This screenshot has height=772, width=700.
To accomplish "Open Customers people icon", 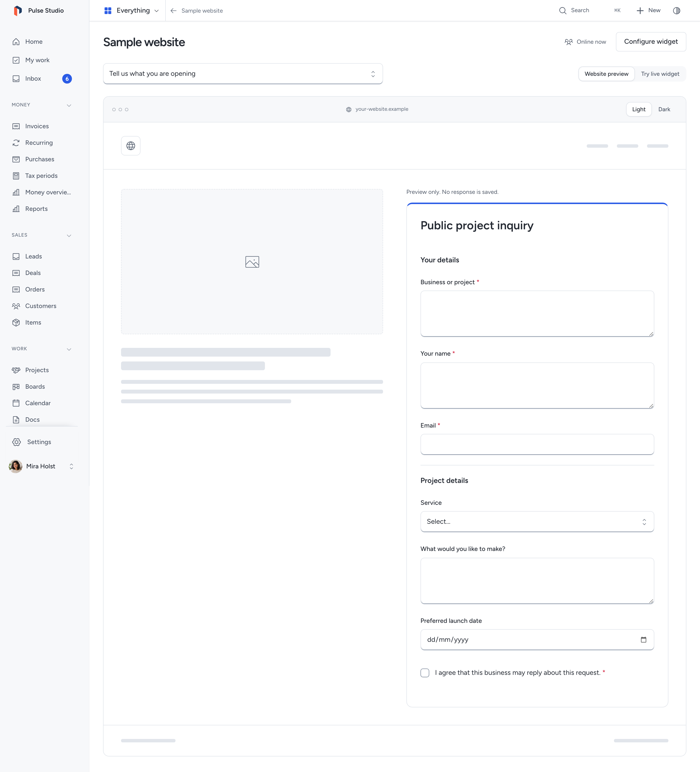I will [16, 306].
